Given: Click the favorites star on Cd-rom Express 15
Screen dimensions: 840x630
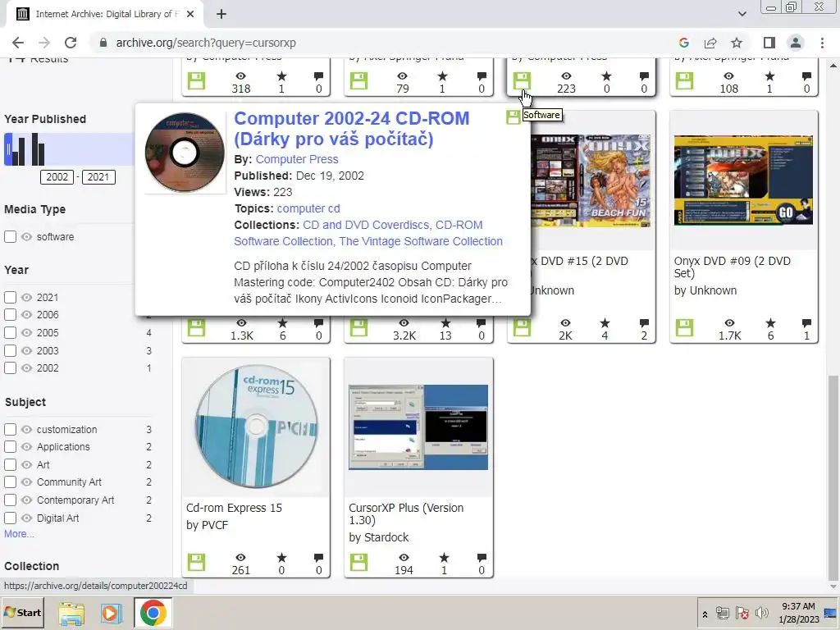Looking at the screenshot, I should coord(282,558).
